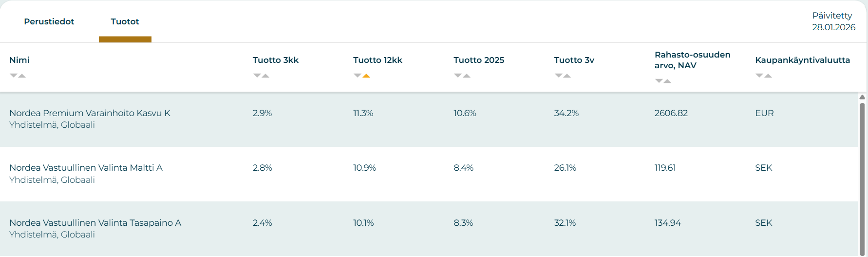This screenshot has width=868, height=257.
Task: Open Nordea Vastuullinen Valinta Tasapaino A fund
Action: coord(95,223)
